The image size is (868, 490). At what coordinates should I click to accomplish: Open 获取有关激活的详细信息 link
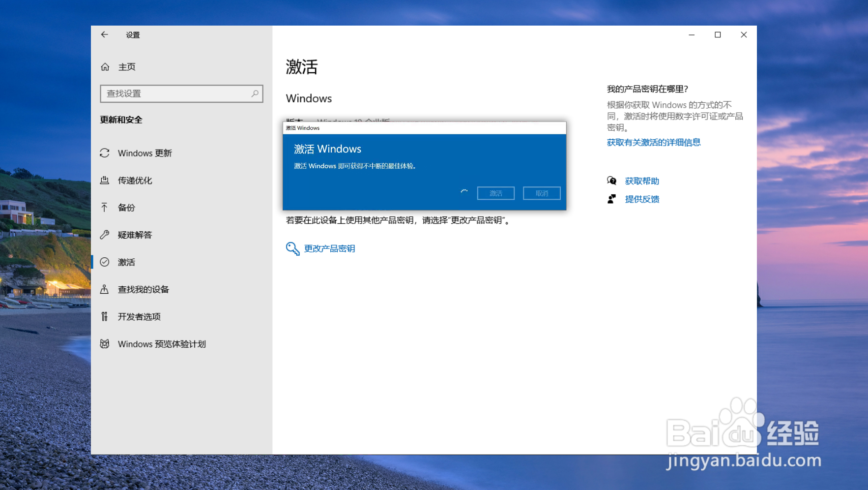[654, 142]
